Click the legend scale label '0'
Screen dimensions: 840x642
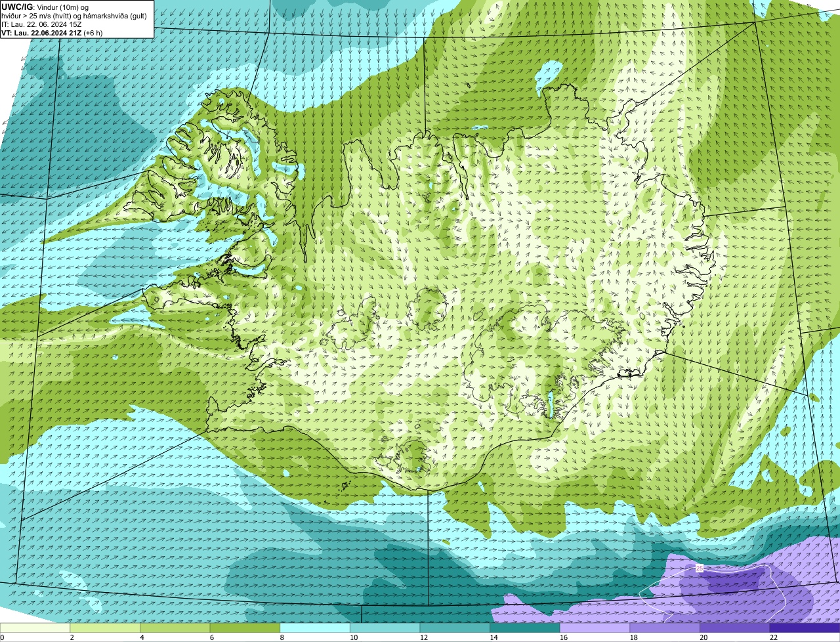coord(2,637)
